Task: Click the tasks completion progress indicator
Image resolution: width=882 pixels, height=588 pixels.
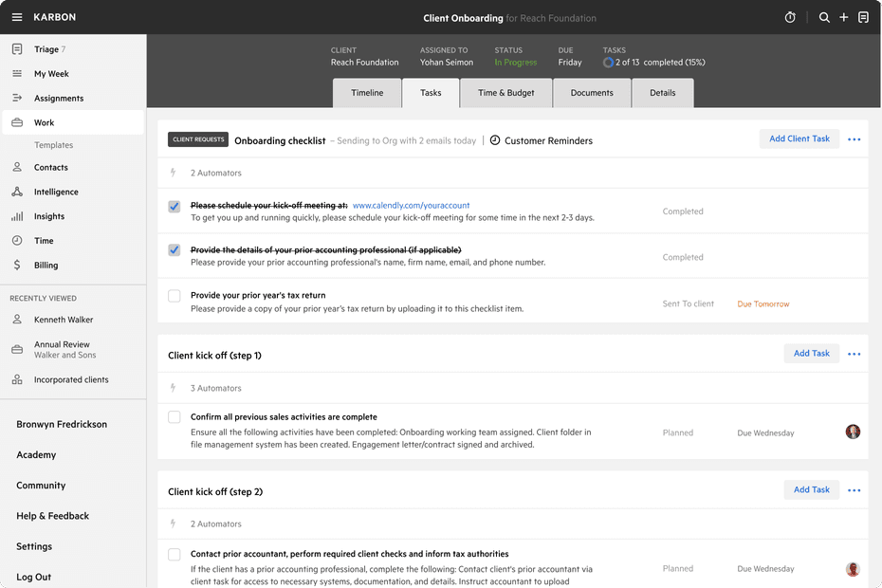Action: click(x=607, y=62)
